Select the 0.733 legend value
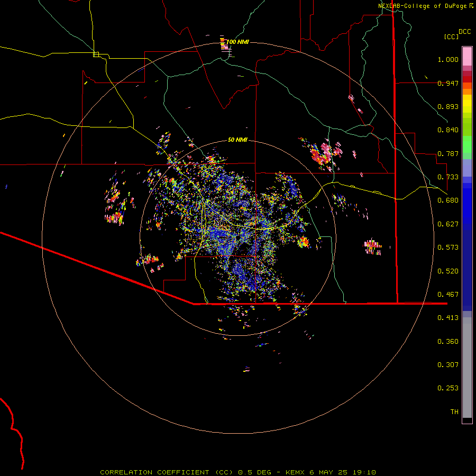The image size is (476, 476). point(448,177)
